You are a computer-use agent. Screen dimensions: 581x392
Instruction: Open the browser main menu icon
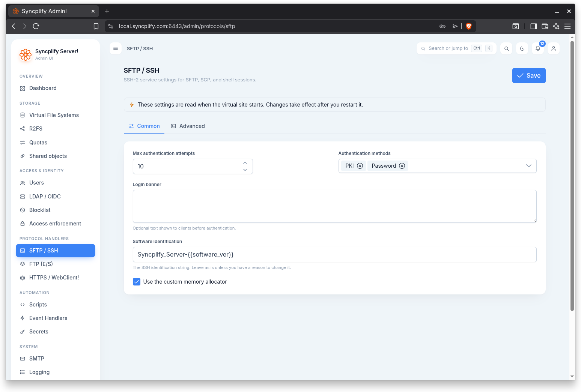567,26
